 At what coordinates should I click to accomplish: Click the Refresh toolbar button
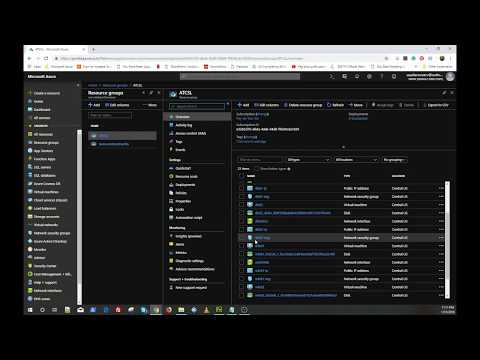(x=335, y=105)
